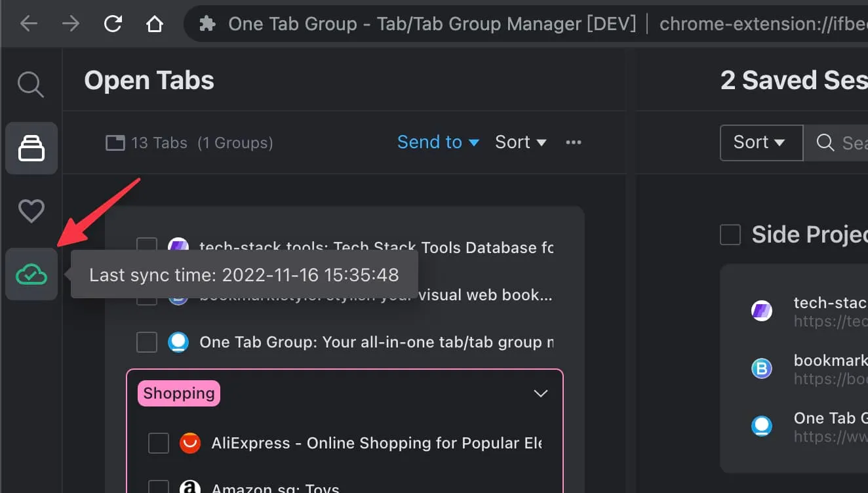Click the AliExpress favicon in Shopping group
Image resolution: width=868 pixels, height=493 pixels.
(190, 443)
